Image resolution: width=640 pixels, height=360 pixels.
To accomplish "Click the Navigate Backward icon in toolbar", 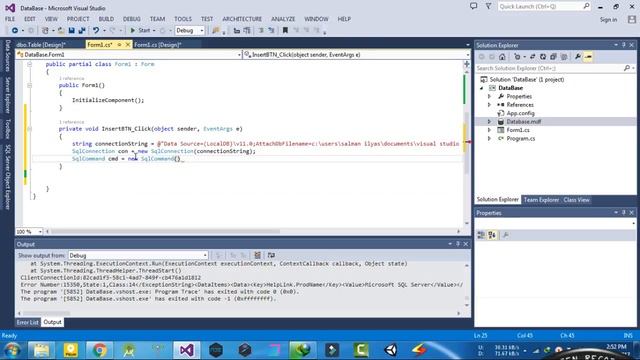I will point(15,31).
